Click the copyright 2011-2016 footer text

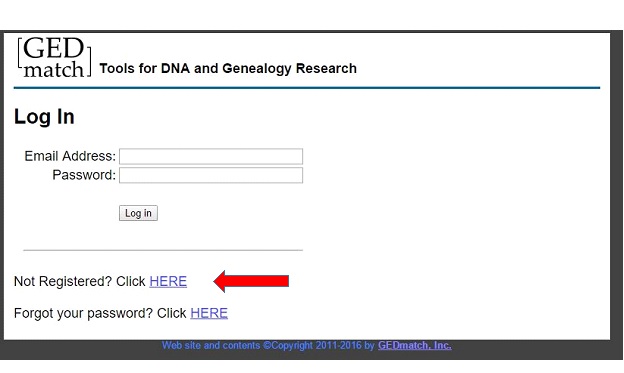click(x=319, y=345)
